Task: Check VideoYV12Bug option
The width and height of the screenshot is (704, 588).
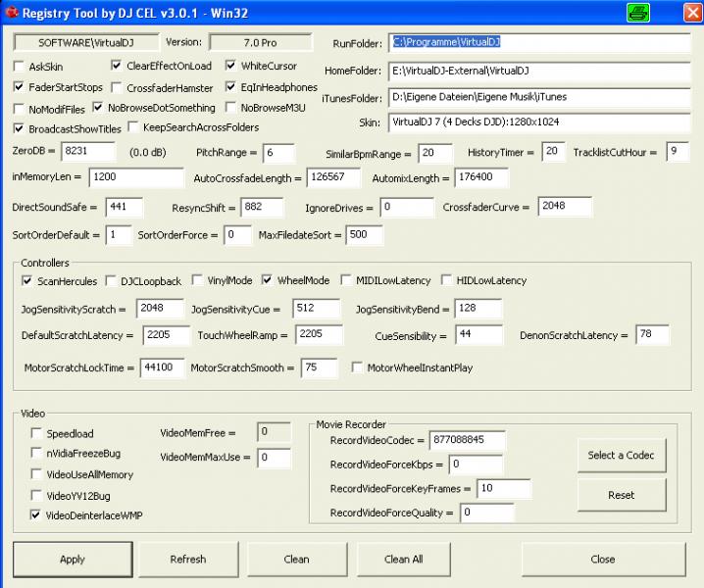Action: pyautogui.click(x=36, y=495)
